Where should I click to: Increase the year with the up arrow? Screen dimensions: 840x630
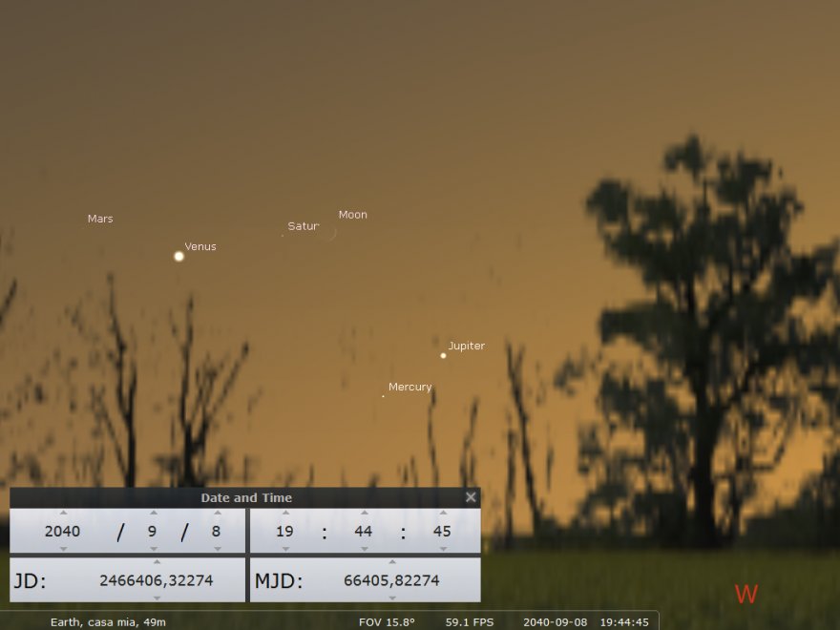[63, 514]
